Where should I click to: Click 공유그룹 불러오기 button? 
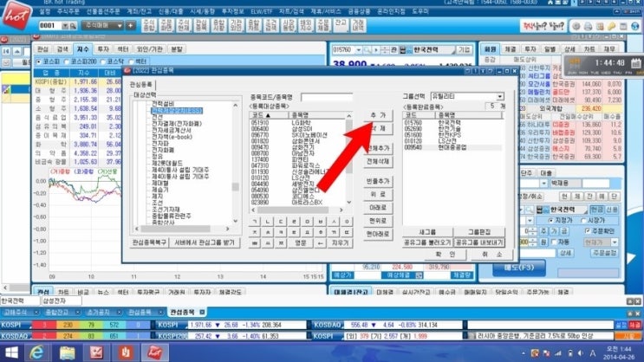point(427,242)
